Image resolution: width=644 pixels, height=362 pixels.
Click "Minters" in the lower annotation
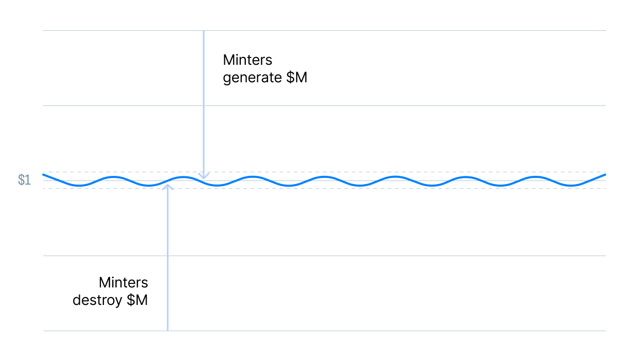[123, 282]
